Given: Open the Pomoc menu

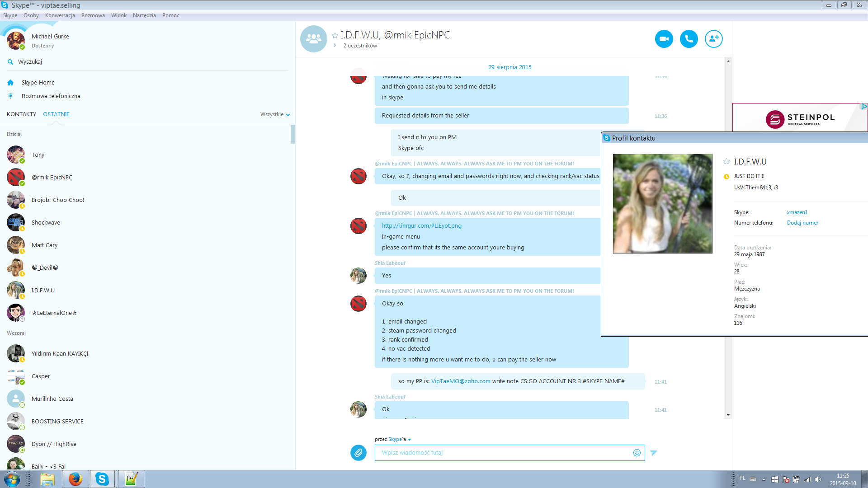Looking at the screenshot, I should coord(171,15).
